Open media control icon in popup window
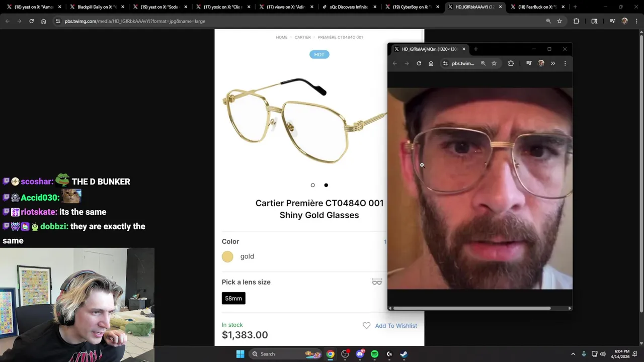This screenshot has width=644, height=362. click(x=529, y=63)
